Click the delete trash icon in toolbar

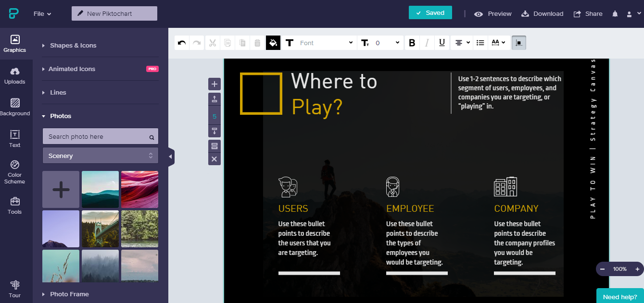(257, 43)
